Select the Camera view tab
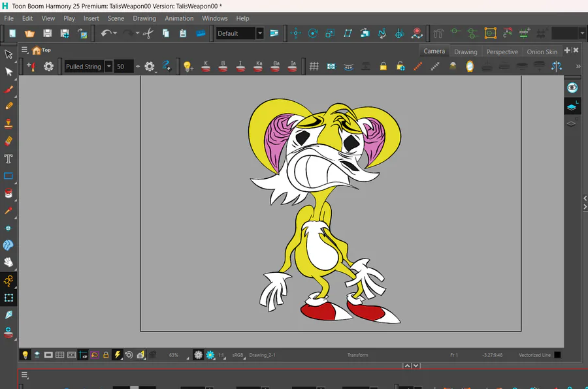This screenshot has width=588, height=389. 434,51
